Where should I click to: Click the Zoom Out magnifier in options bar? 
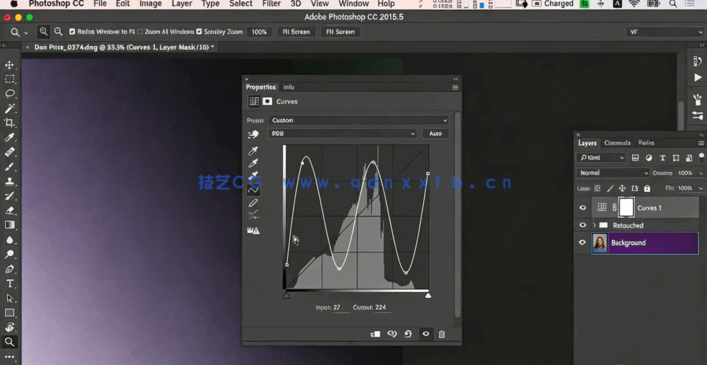coord(58,32)
